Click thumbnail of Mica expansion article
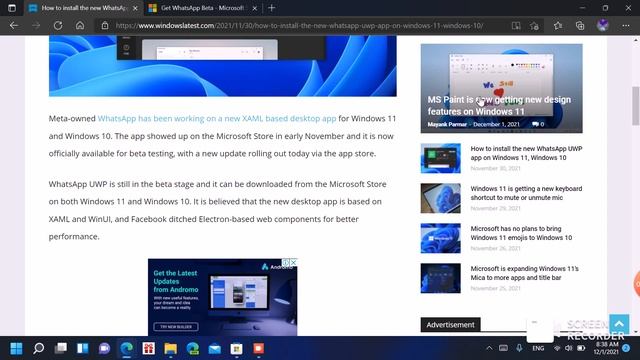 coord(440,278)
